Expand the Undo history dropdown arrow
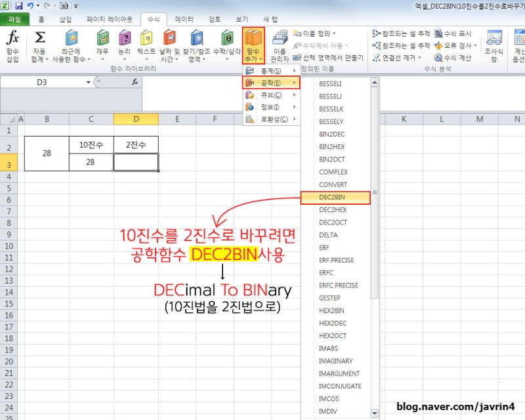 [38, 6]
